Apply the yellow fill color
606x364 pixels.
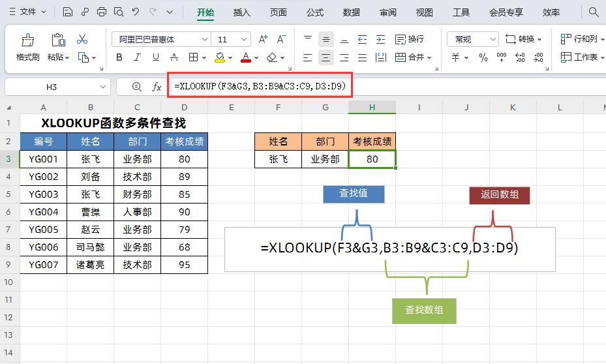tap(220, 57)
